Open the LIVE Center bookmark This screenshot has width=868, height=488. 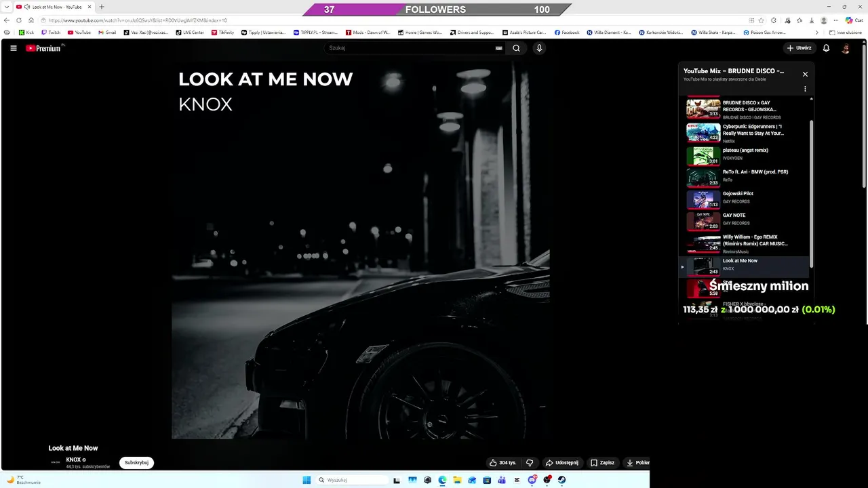(x=190, y=32)
